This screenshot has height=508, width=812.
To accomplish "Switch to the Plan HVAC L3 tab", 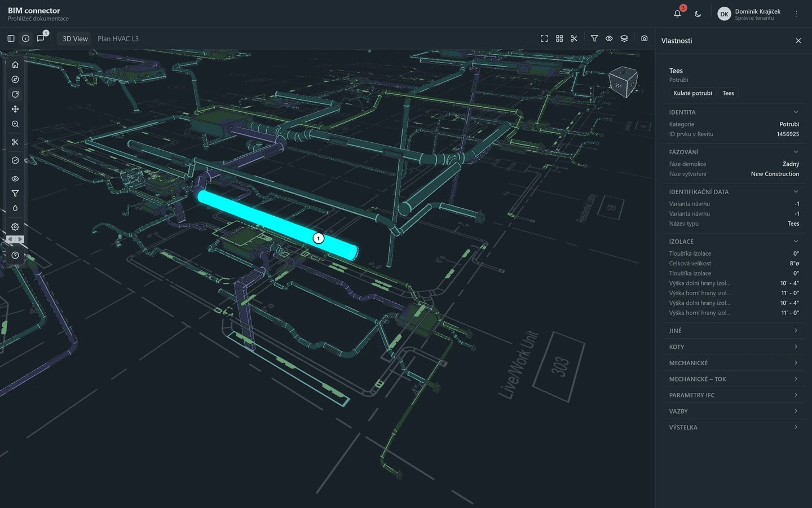I will coord(118,38).
